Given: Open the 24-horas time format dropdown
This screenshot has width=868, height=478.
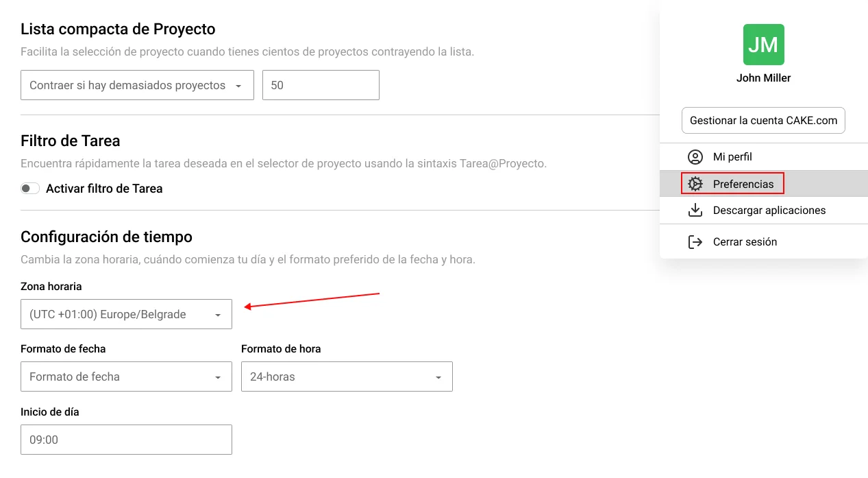Looking at the screenshot, I should tap(346, 377).
